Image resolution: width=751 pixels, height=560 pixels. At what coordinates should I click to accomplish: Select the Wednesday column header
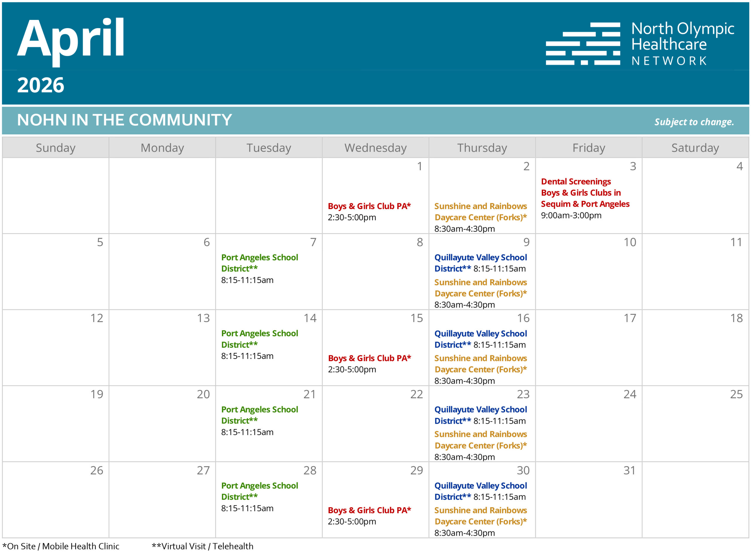(375, 148)
